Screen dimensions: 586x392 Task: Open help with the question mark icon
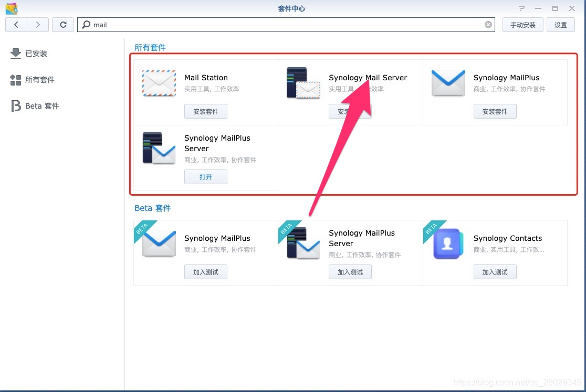(521, 8)
